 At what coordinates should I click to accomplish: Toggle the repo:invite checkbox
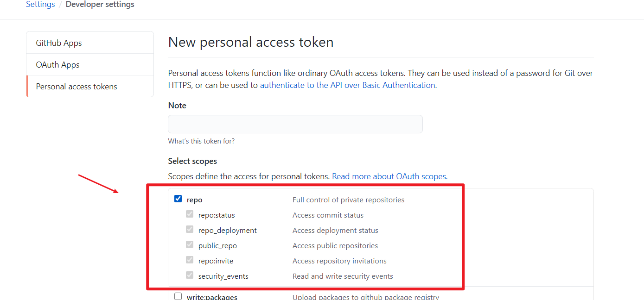(x=190, y=260)
